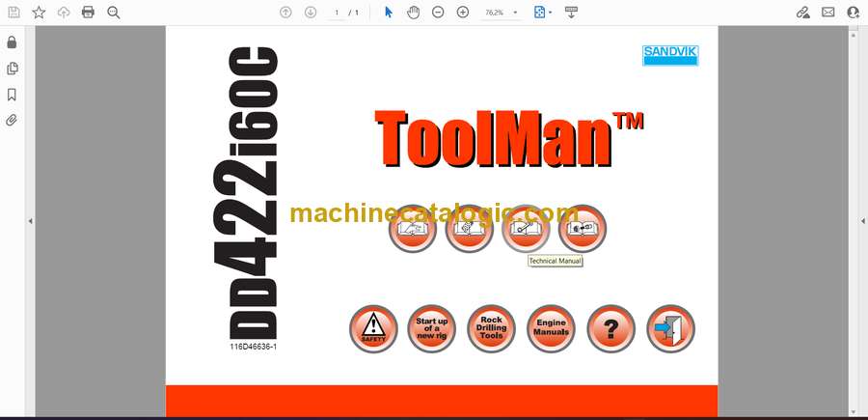Image resolution: width=868 pixels, height=420 pixels.
Task: Open the Rock Drilling Tools button
Action: point(491,328)
